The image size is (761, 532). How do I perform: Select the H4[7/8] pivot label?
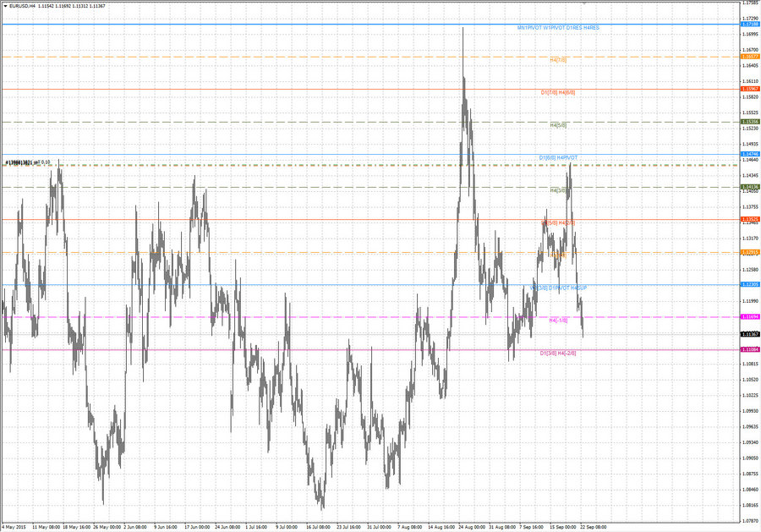(557, 59)
